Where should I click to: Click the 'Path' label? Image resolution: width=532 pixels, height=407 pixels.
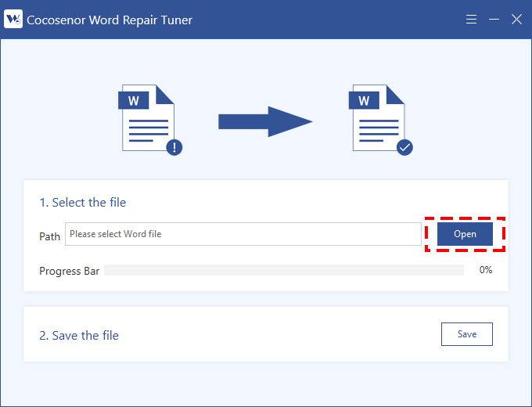click(49, 236)
